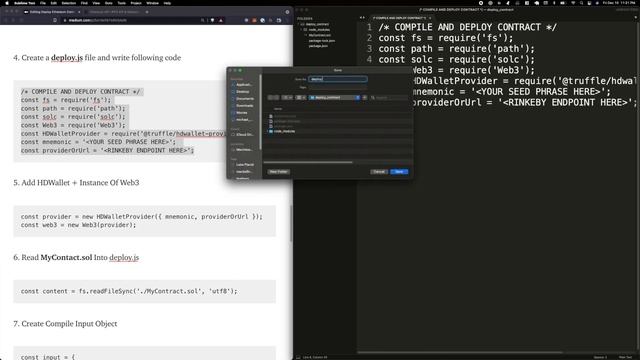
Task: Open Spotlight search in the menu bar
Action: (582, 3)
